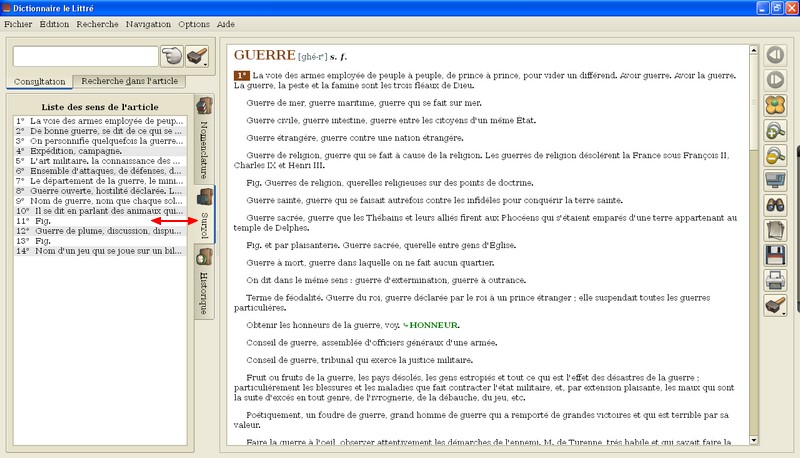Click the orange flower icon
Image resolution: width=800 pixels, height=458 pixels.
[775, 105]
